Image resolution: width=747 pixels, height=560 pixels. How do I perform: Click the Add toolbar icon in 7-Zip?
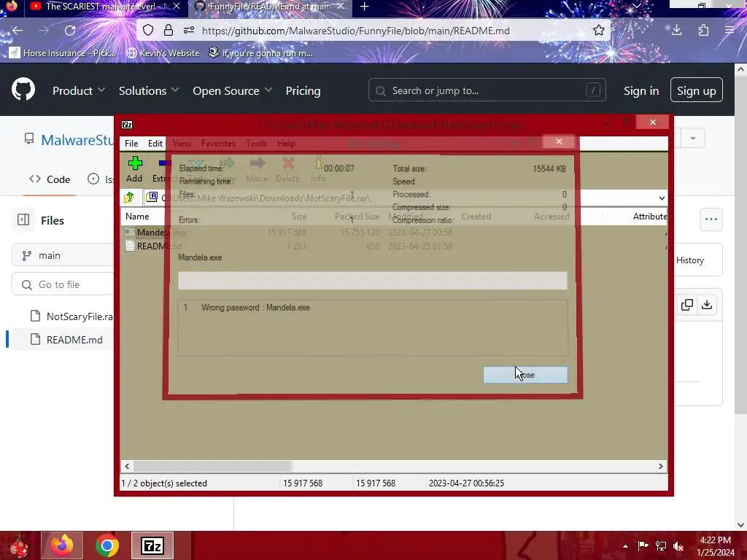134,169
